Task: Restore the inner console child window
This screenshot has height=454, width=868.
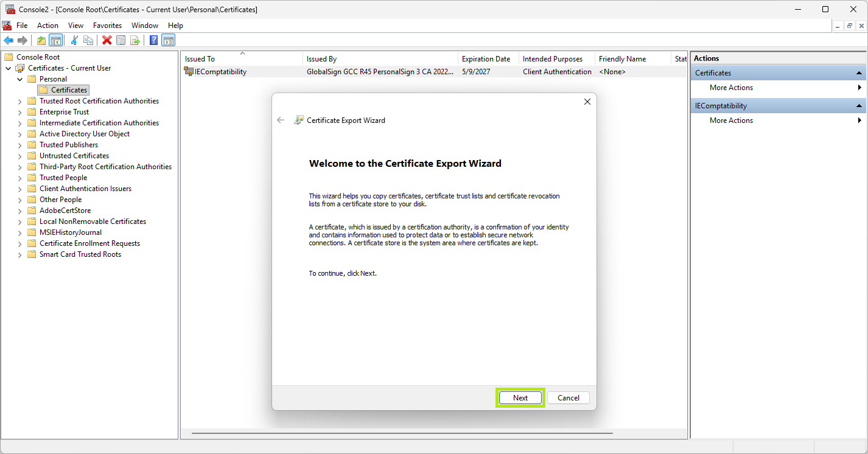Action: [850, 26]
